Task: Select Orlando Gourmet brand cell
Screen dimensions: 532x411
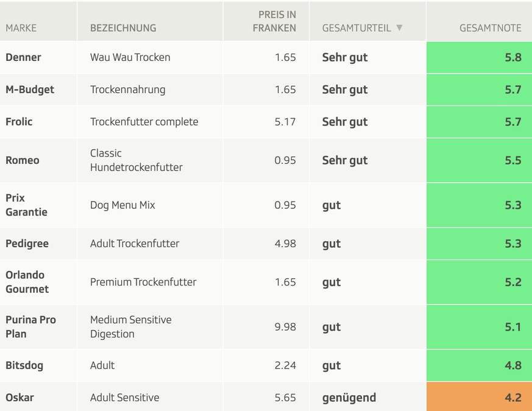Action: point(27,282)
